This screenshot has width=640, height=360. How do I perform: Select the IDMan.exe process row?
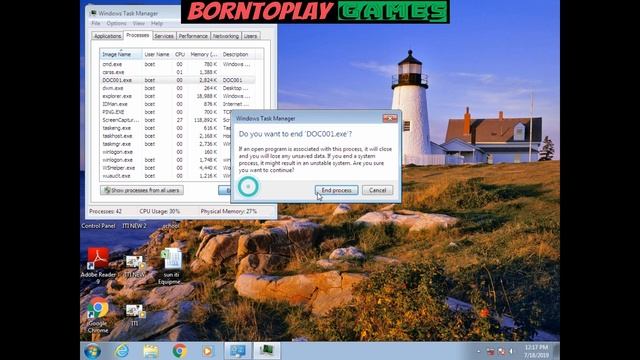[178, 104]
